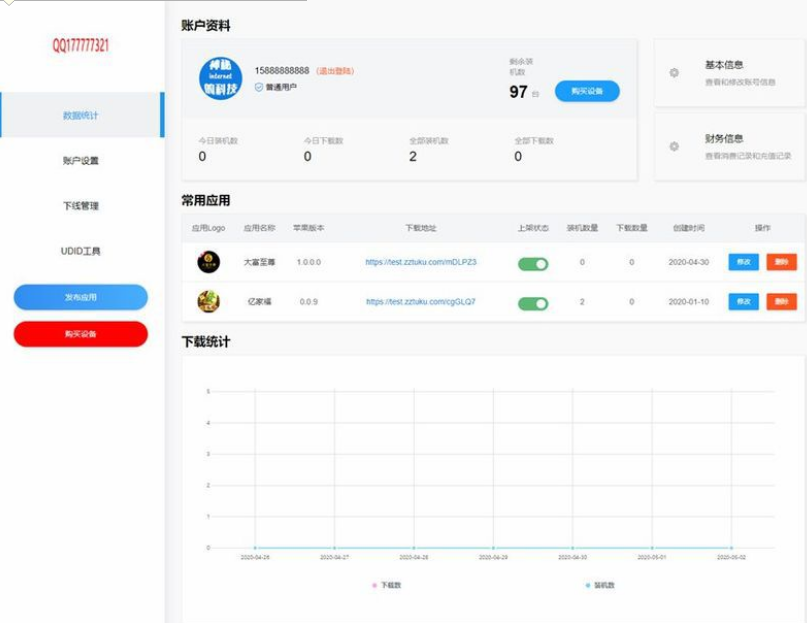Open the 基本信息 card
The height and width of the screenshot is (623, 807).
[x=729, y=73]
